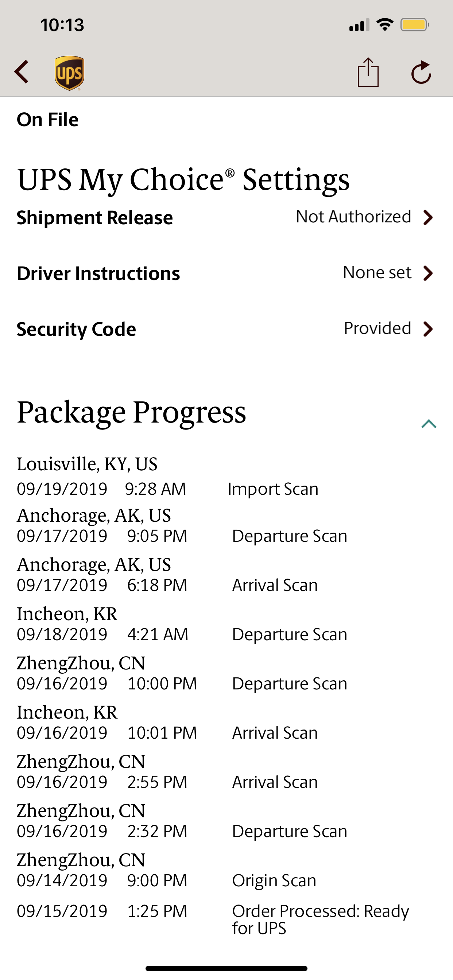Tap the Wi-Fi status icon
This screenshot has height=980, width=453.
(384, 25)
